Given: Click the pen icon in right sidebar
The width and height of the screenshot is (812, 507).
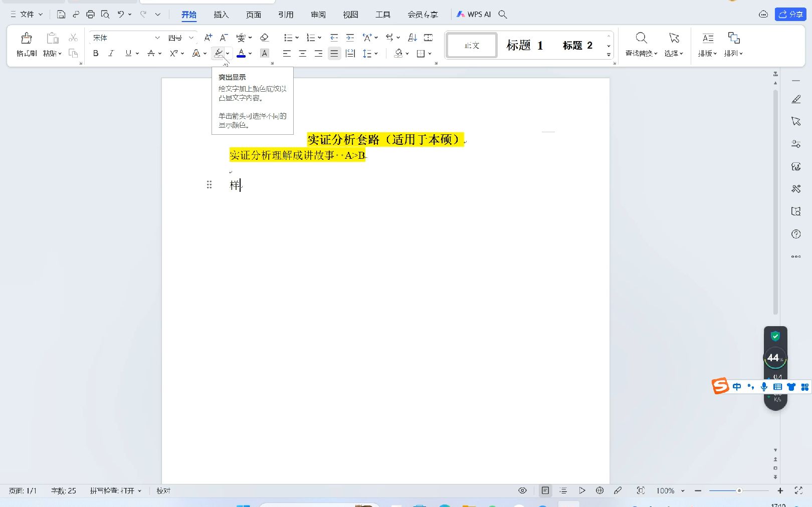Looking at the screenshot, I should [x=796, y=99].
